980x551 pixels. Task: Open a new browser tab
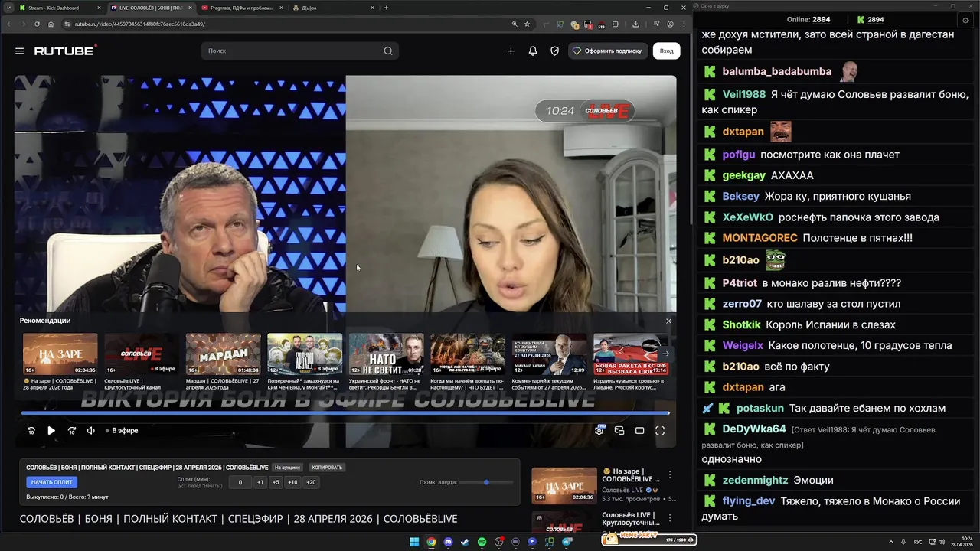click(x=386, y=8)
